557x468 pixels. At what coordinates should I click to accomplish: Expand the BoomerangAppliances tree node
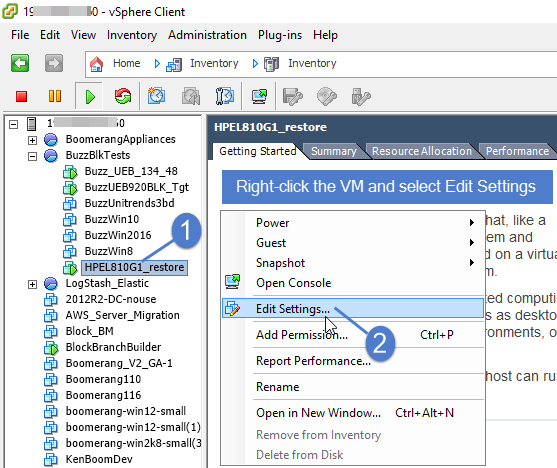click(x=32, y=140)
